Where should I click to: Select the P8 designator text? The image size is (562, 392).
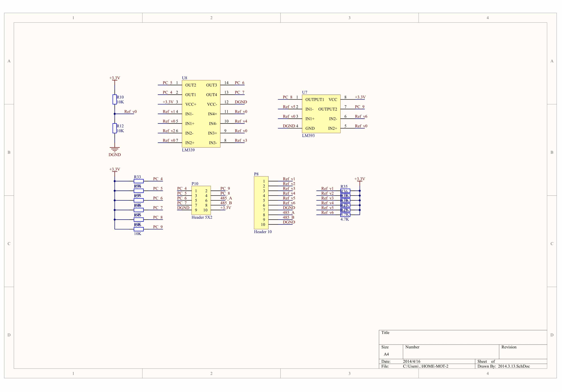coord(256,174)
